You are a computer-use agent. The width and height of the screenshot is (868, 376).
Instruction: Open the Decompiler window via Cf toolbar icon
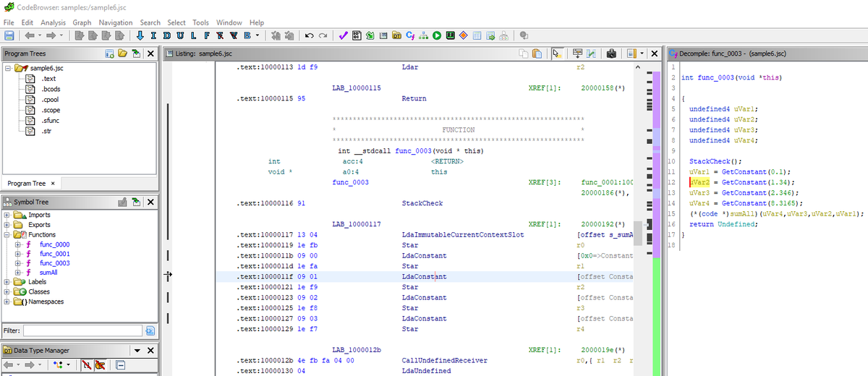411,35
